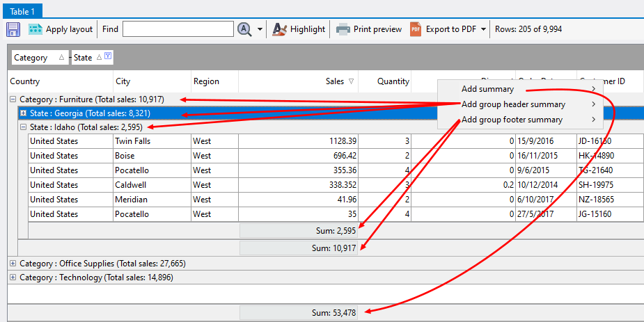Expand the State Georgia group
644x322 pixels.
click(23, 113)
